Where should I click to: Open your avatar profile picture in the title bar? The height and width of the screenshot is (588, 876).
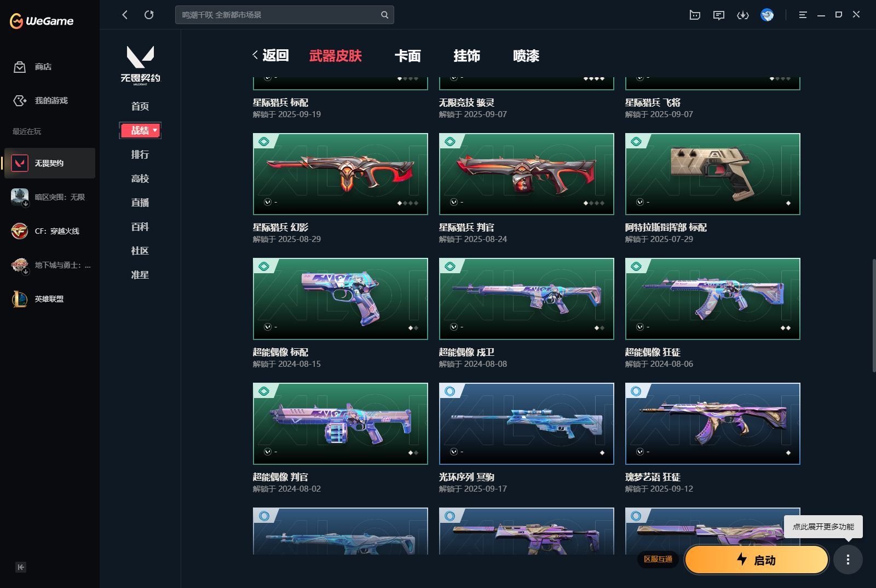[x=766, y=15]
